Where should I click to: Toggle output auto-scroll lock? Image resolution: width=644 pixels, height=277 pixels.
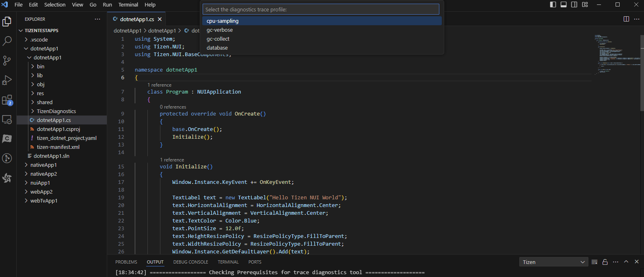[x=605, y=262]
